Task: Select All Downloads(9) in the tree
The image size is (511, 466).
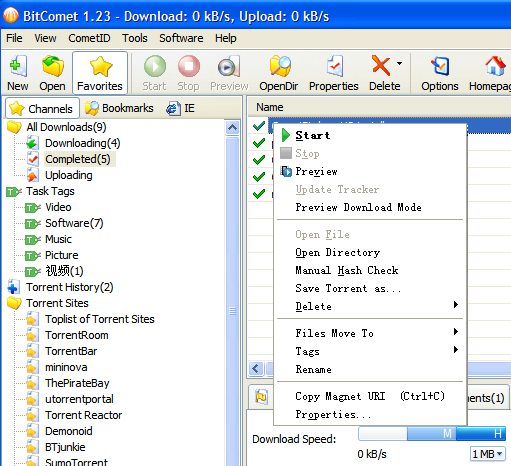Action: point(66,127)
